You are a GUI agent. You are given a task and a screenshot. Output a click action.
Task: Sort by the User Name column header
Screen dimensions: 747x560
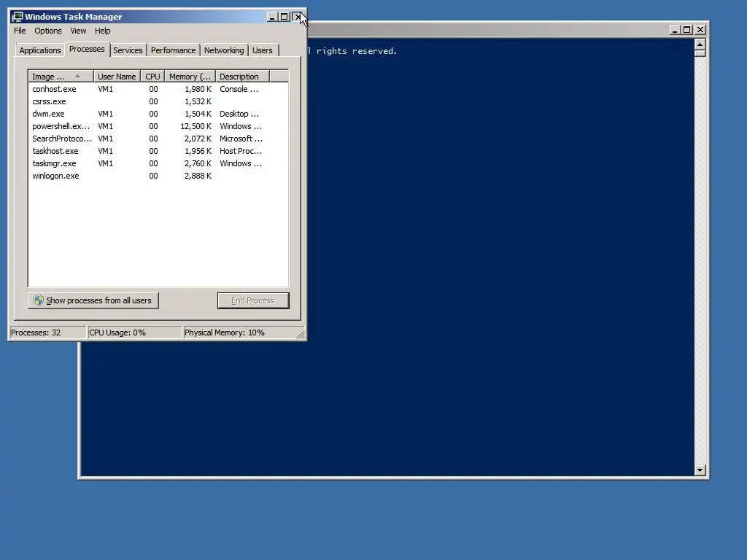tap(117, 77)
